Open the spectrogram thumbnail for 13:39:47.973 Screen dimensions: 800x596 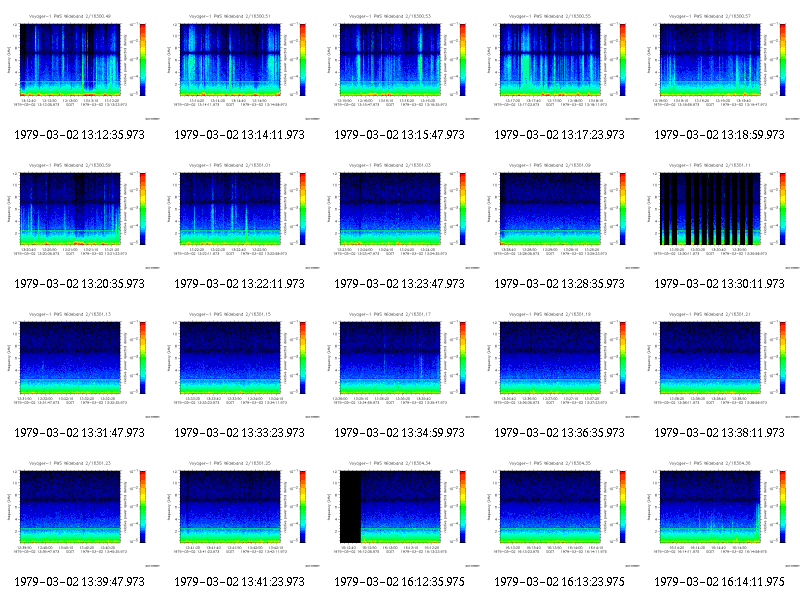80,513
